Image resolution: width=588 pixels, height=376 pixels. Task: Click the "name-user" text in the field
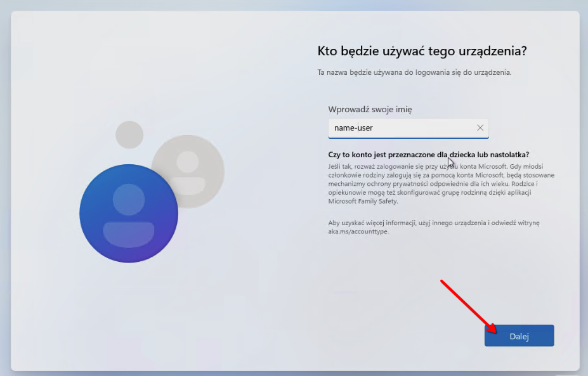click(x=353, y=128)
